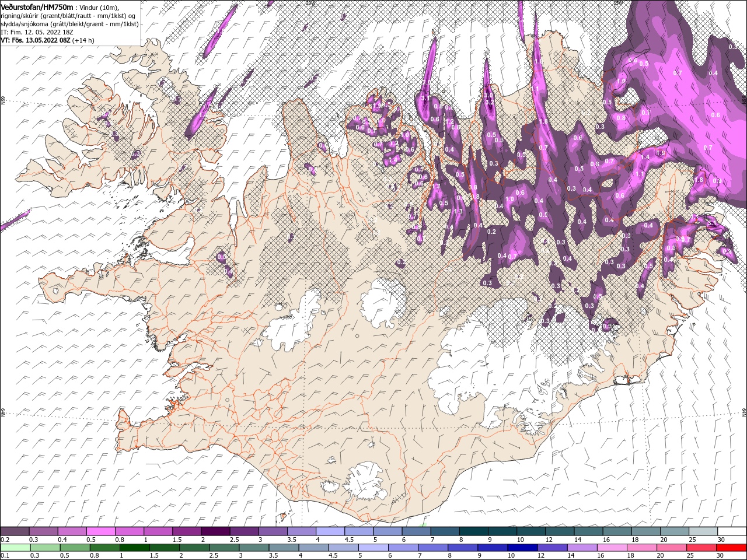Click the '20W' longitude label

pos(310,3)
